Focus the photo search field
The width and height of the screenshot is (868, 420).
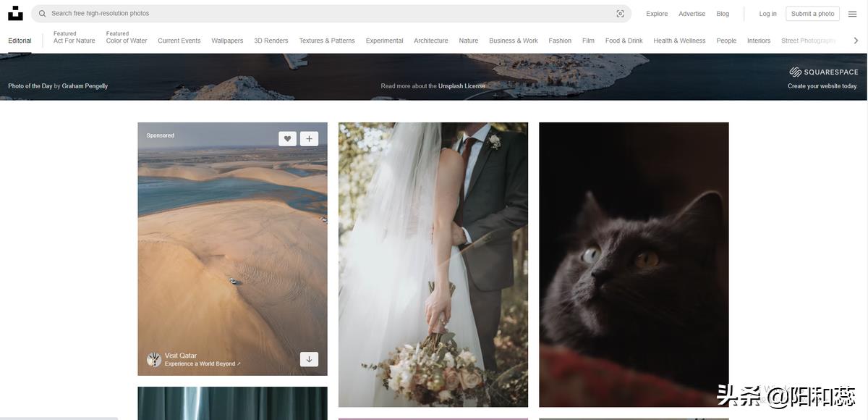[325, 14]
